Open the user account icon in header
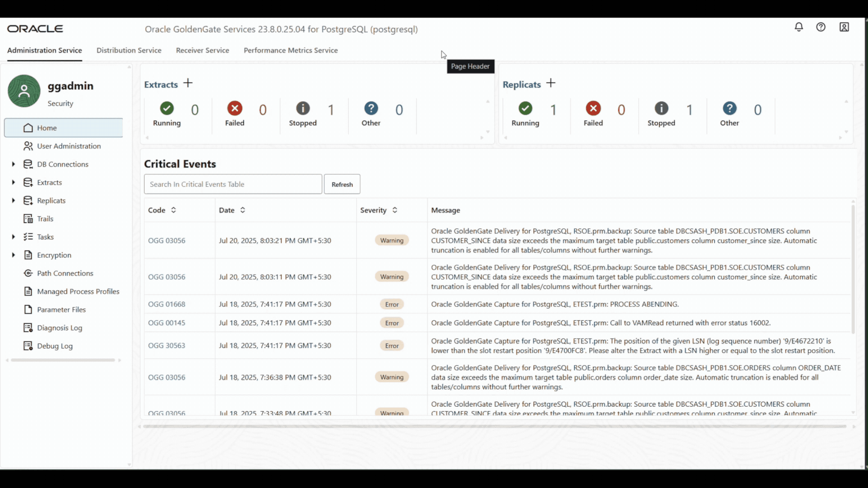The height and width of the screenshot is (488, 868). point(844,27)
